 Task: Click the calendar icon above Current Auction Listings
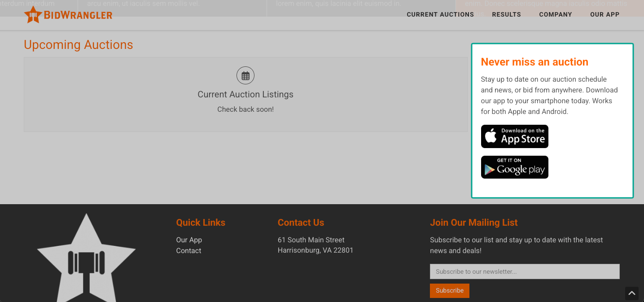coord(245,75)
